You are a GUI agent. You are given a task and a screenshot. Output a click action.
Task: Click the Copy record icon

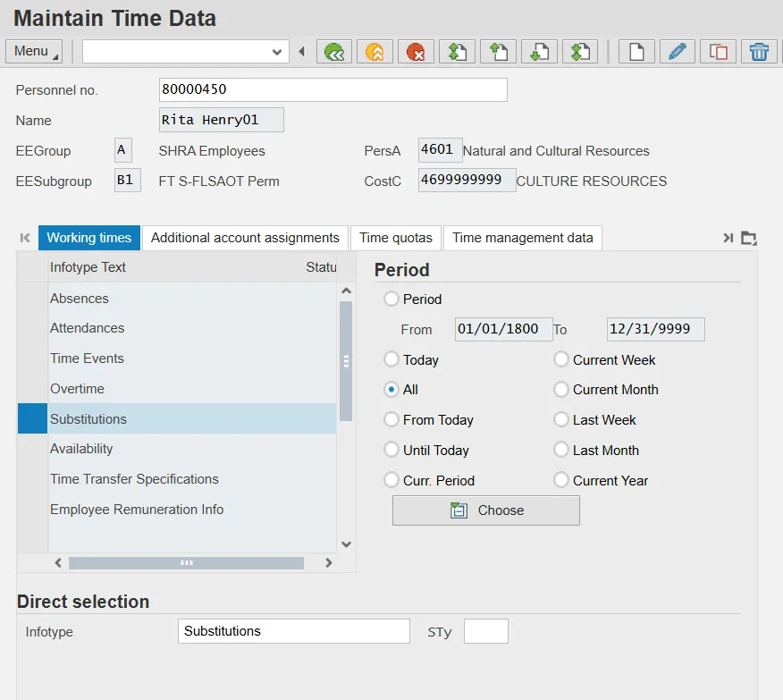pyautogui.click(x=718, y=52)
